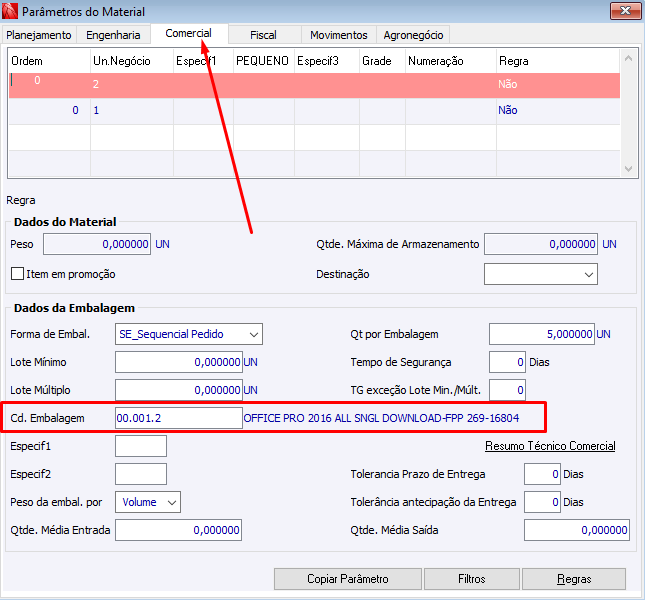Close the Parâmetros do Material window

click(625, 11)
